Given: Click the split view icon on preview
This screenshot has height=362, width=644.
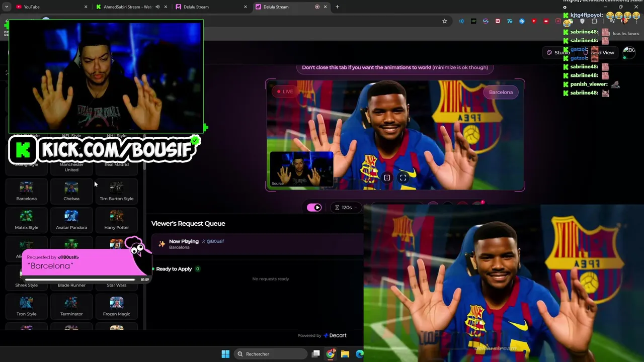Looking at the screenshot, I should tap(387, 177).
